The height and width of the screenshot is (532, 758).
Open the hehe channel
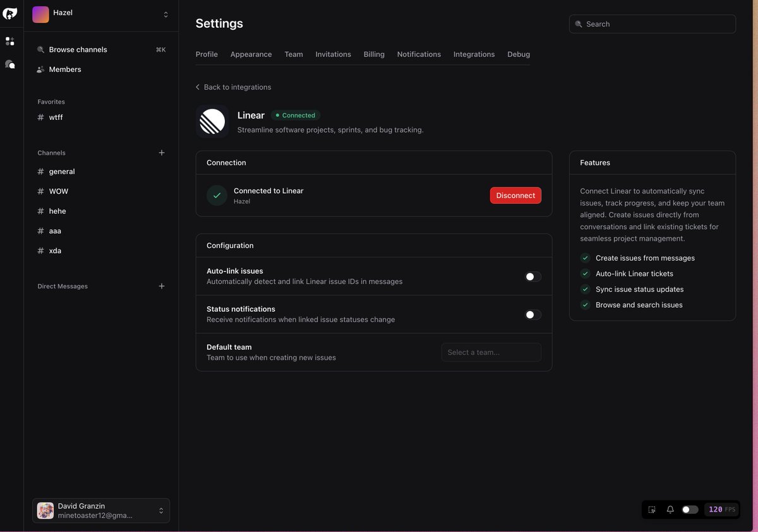point(101,211)
